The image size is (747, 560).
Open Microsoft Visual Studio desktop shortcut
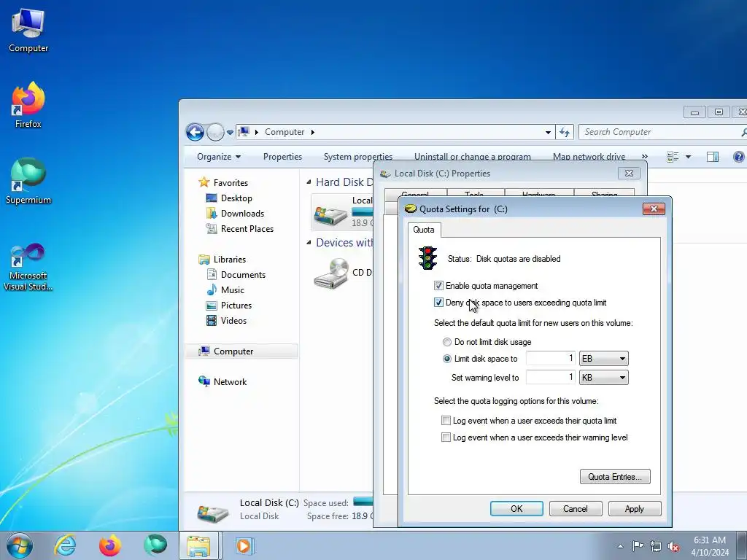click(x=28, y=267)
